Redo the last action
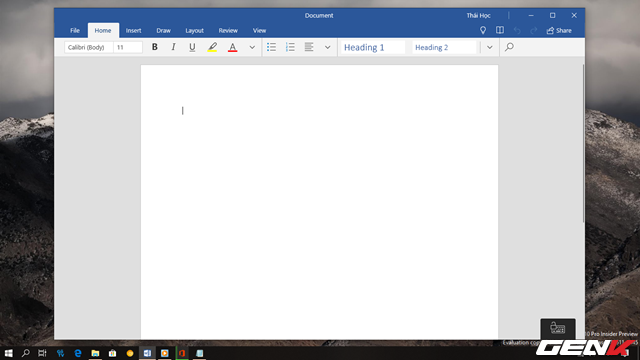This screenshot has height=360, width=640. [x=533, y=31]
